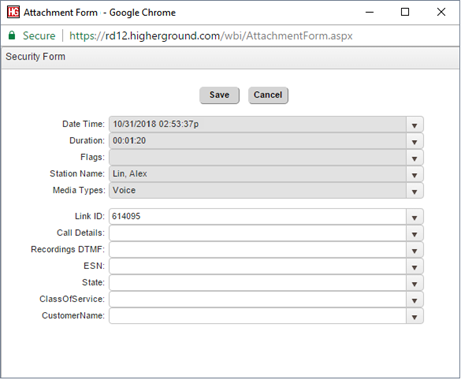Click the 'Date Time:' label
The height and width of the screenshot is (380, 461).
point(83,124)
